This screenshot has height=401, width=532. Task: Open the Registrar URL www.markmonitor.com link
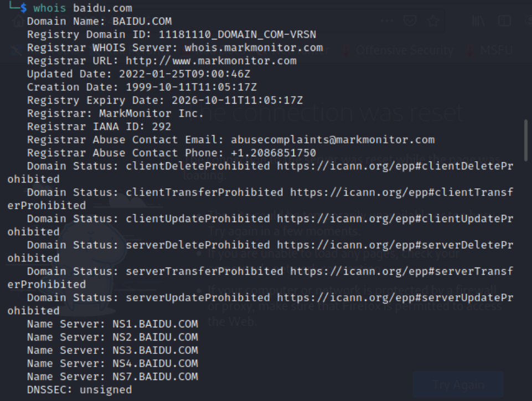point(211,61)
